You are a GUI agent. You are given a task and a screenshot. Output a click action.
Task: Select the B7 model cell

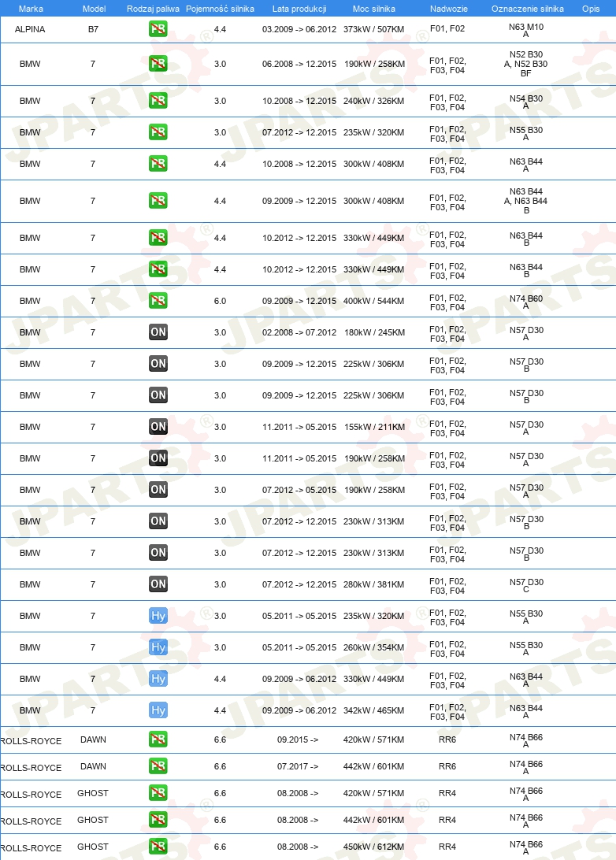click(x=93, y=29)
